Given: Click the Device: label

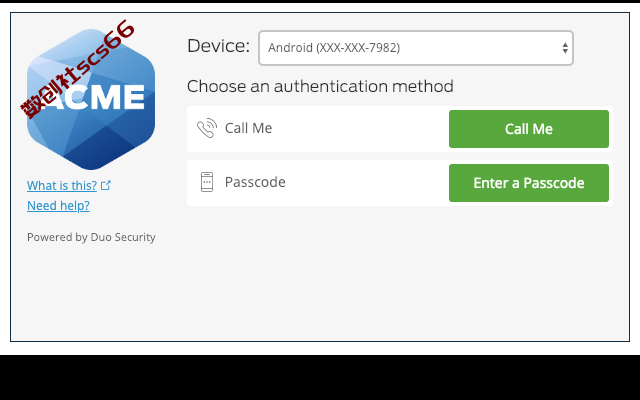Looking at the screenshot, I should [x=218, y=46].
